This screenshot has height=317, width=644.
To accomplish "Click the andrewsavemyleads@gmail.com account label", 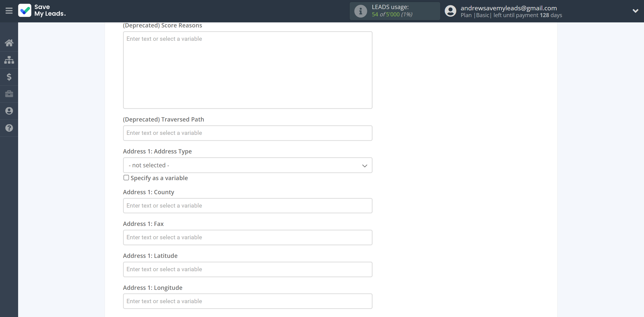I will [509, 7].
